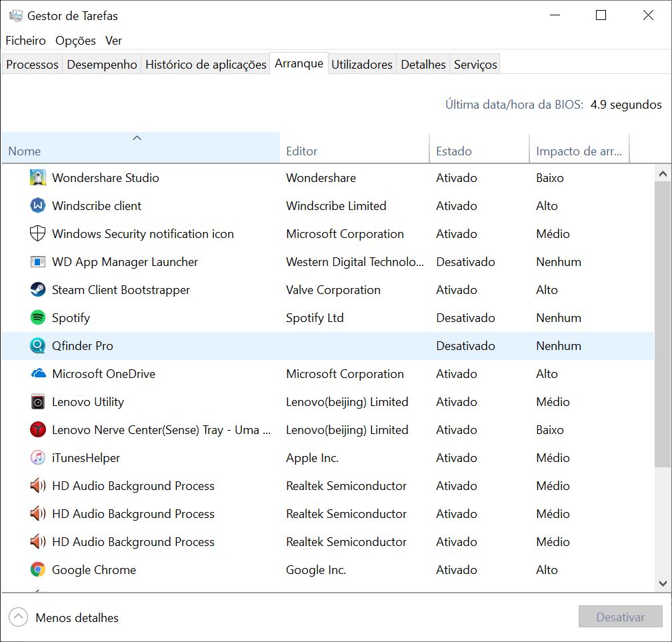Select Windows Security notification icon entry

143,234
